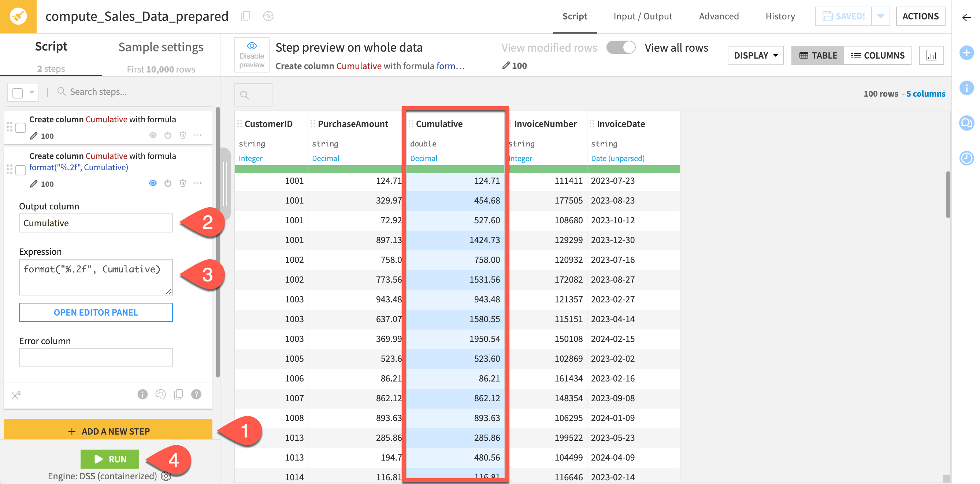Open InvoiceDate column header menu

coord(620,124)
